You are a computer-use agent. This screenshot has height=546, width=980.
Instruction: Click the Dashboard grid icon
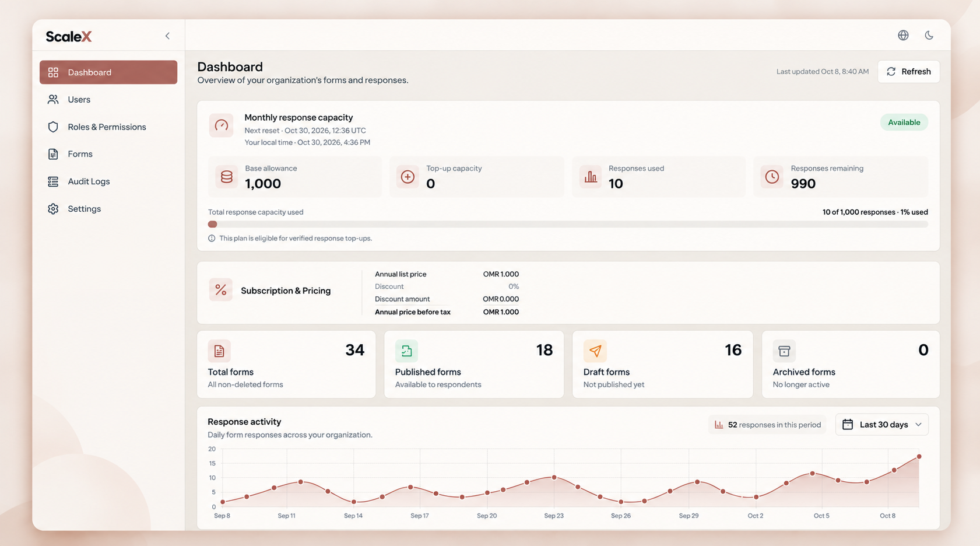pos(53,72)
